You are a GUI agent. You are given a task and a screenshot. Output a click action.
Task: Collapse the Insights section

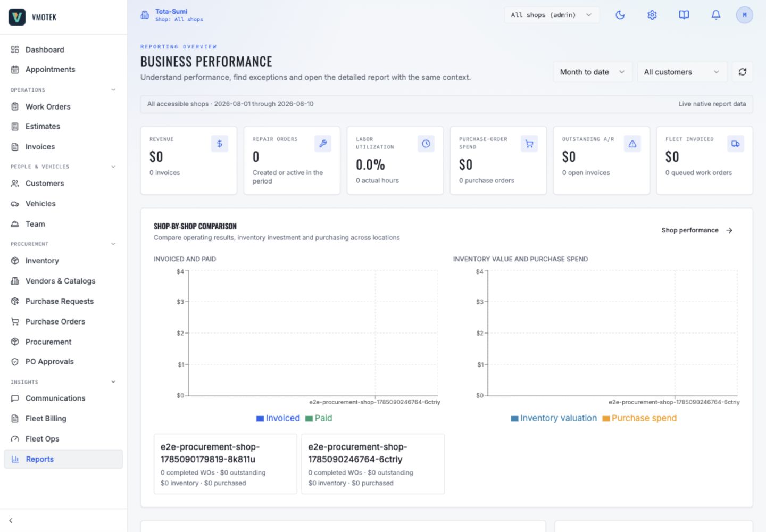coord(113,381)
